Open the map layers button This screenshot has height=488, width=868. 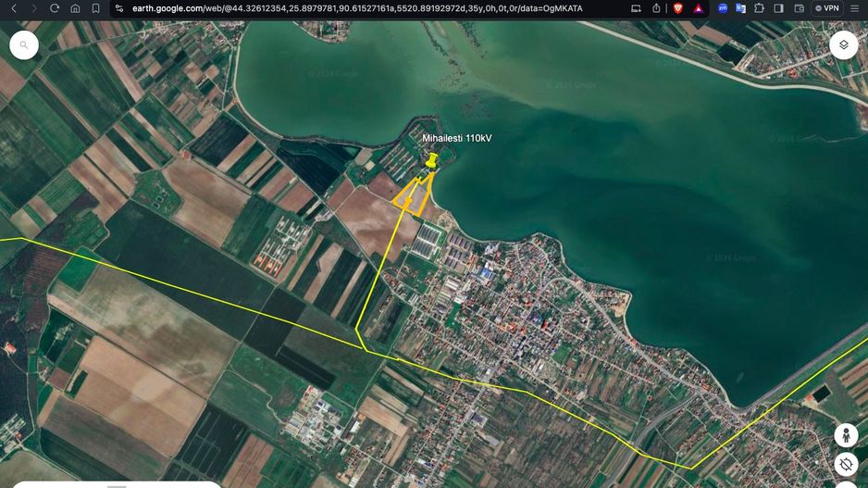click(843, 44)
